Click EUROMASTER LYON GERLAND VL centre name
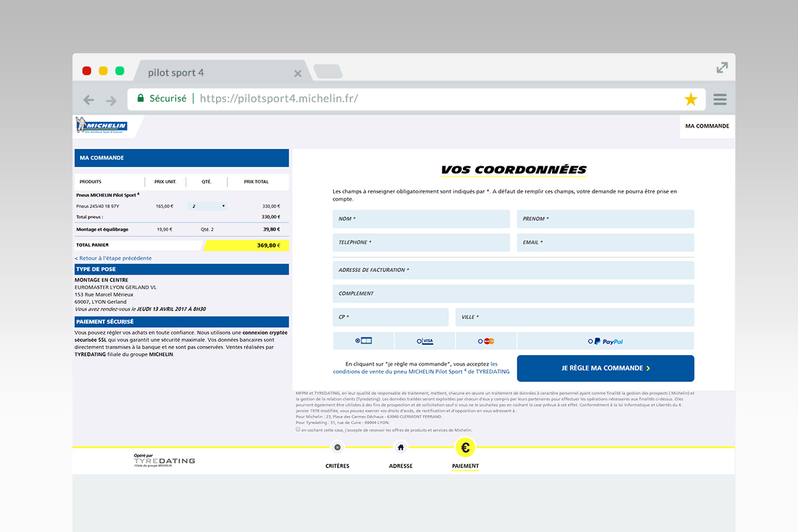 click(115, 287)
